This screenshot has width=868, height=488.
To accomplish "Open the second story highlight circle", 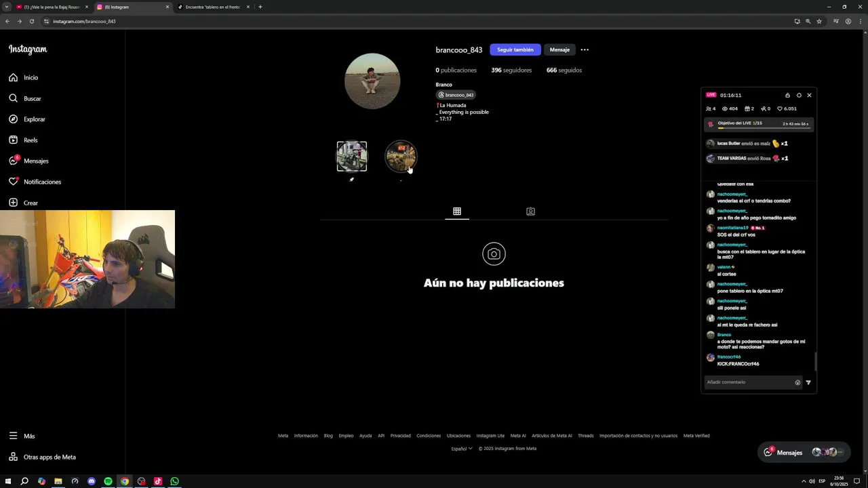I will point(401,157).
